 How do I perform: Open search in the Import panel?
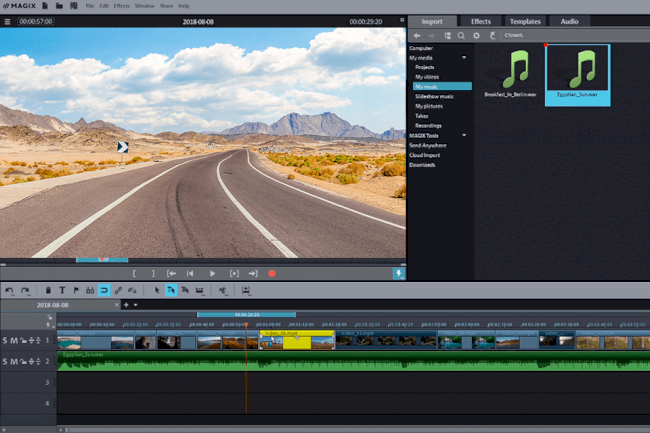461,36
